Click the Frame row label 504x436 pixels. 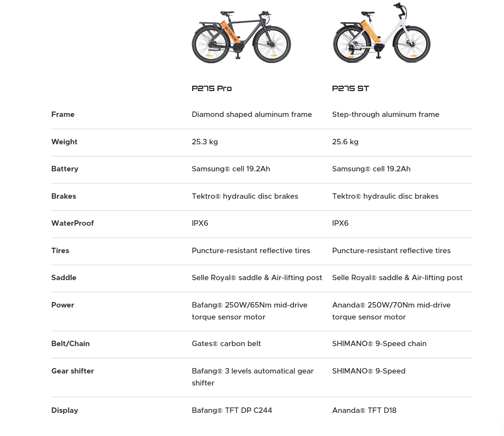(x=63, y=115)
